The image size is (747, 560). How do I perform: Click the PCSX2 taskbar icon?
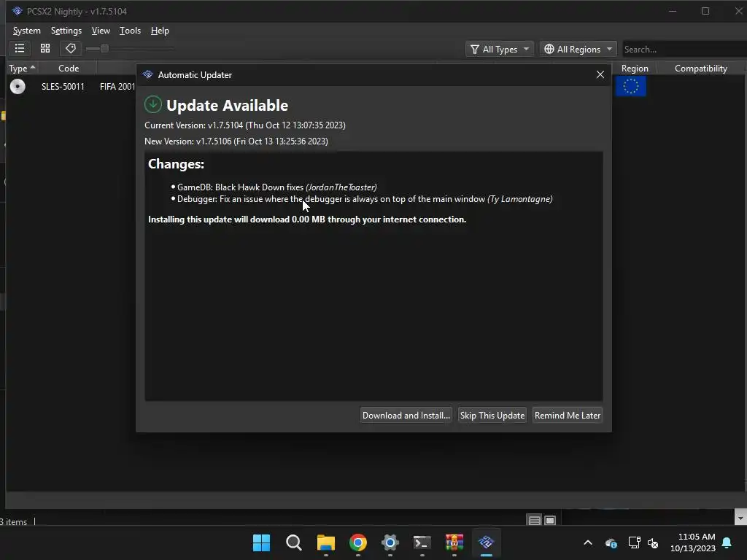tap(487, 542)
